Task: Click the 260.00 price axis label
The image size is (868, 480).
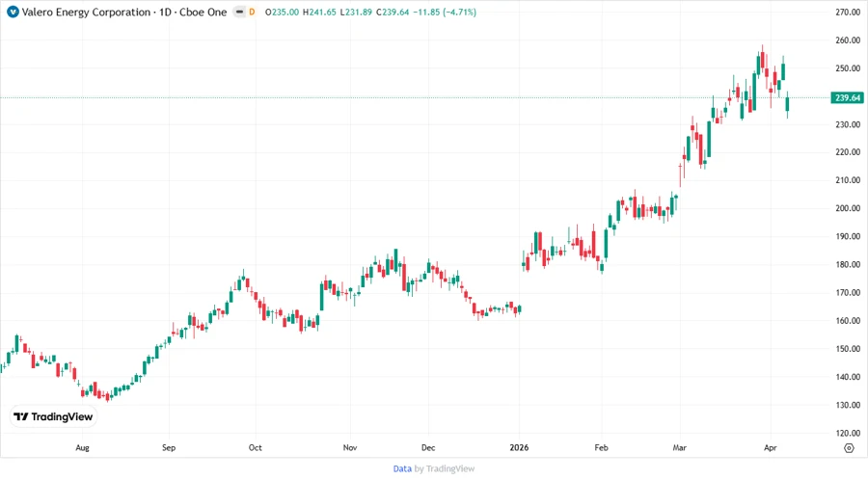Action: (x=848, y=40)
